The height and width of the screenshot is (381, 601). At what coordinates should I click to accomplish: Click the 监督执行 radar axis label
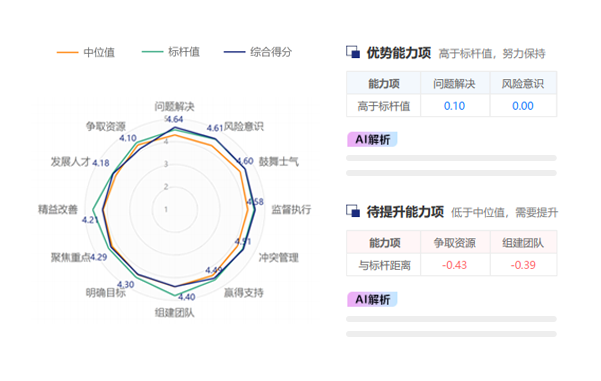pyautogui.click(x=291, y=209)
